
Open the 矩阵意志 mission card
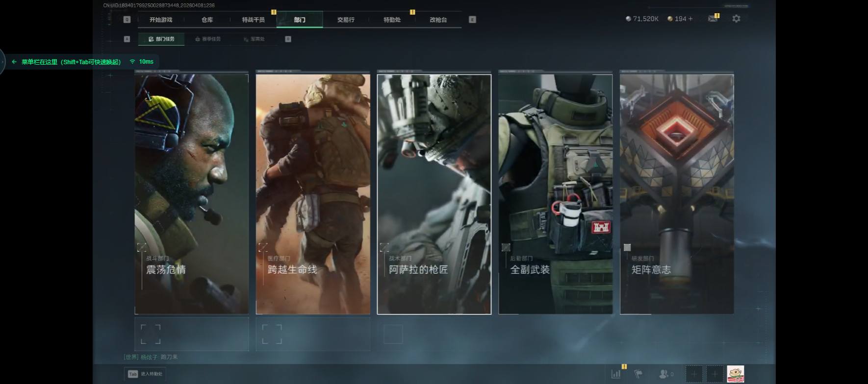click(x=677, y=194)
